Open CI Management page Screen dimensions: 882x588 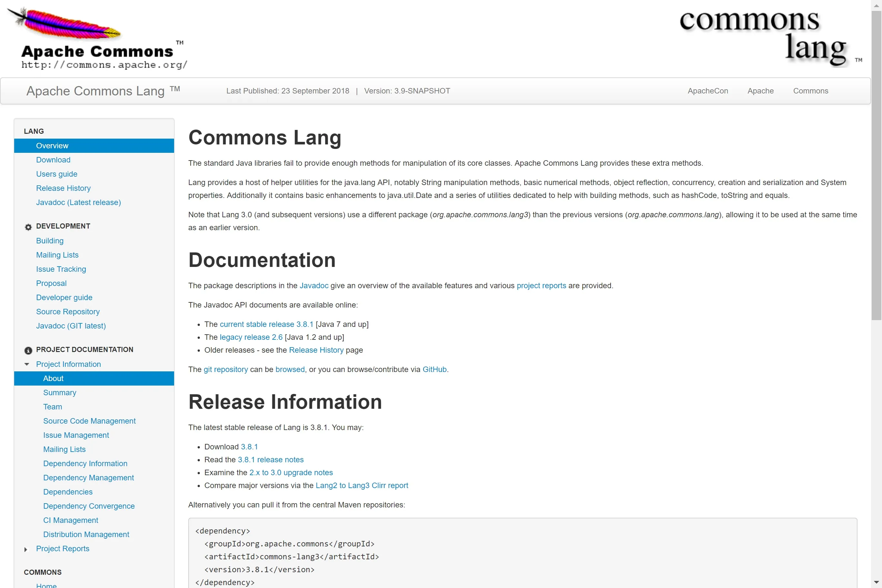pos(71,521)
